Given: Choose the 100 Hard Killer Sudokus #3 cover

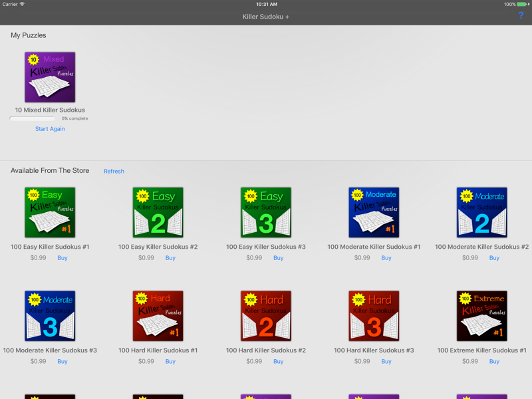Looking at the screenshot, I should (374, 316).
